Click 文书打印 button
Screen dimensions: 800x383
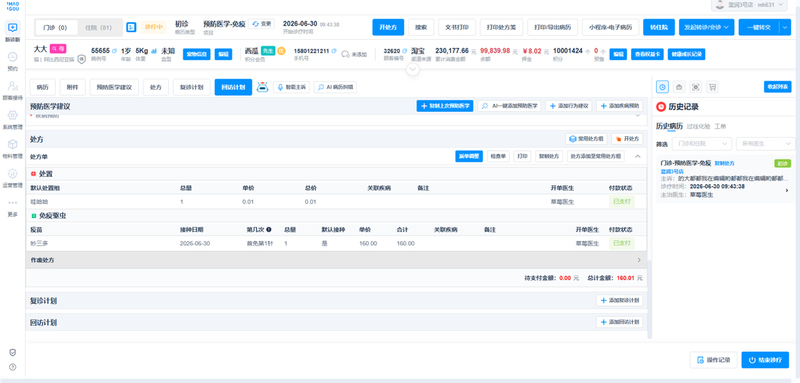[457, 27]
